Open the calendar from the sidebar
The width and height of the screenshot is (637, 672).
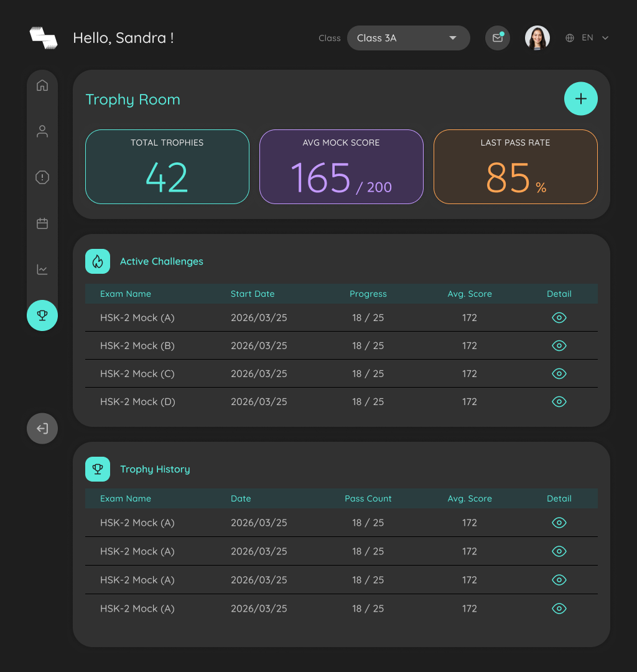(42, 223)
